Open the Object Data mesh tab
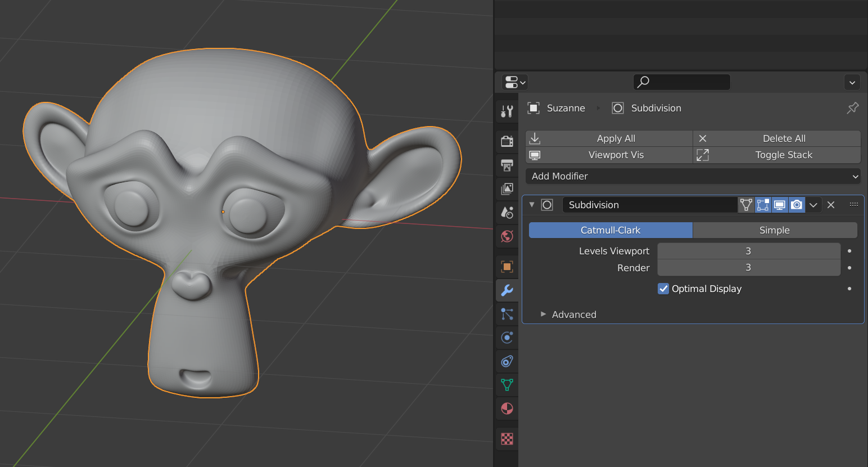The image size is (868, 467). [x=507, y=385]
